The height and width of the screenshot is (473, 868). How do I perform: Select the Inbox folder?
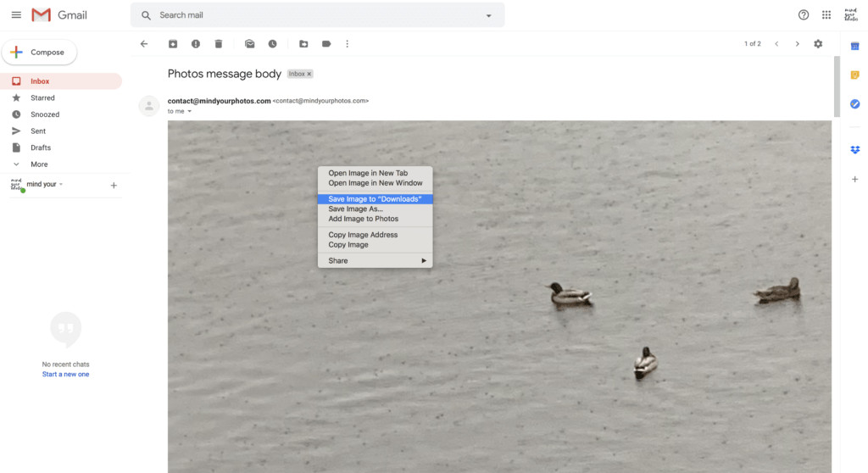(x=61, y=81)
